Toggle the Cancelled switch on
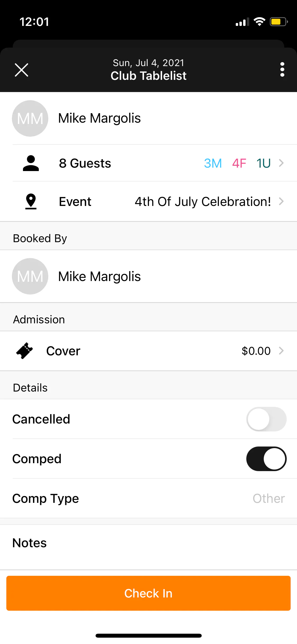 266,419
